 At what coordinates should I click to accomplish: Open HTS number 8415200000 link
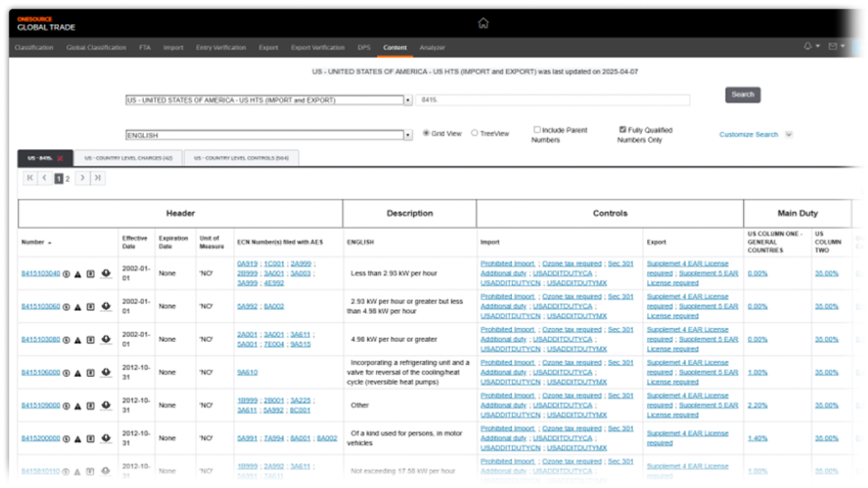pyautogui.click(x=41, y=439)
